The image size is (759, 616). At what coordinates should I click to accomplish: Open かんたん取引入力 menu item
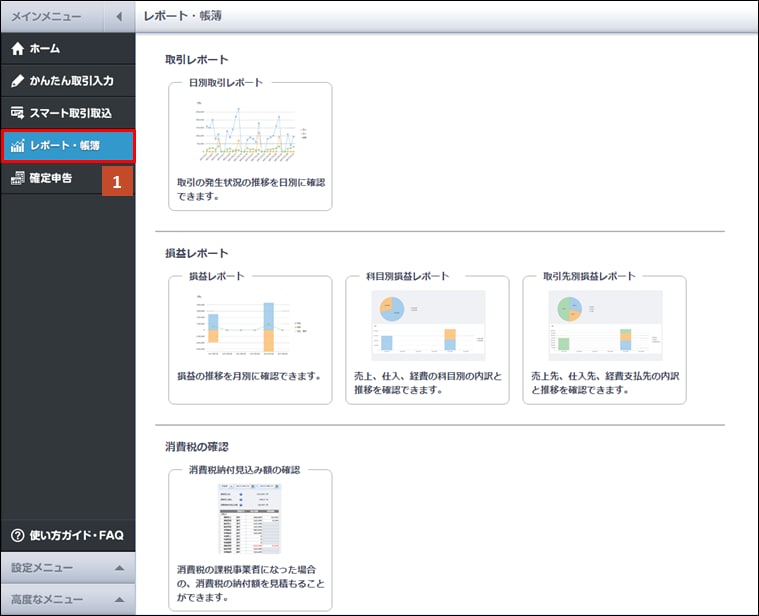[x=68, y=81]
